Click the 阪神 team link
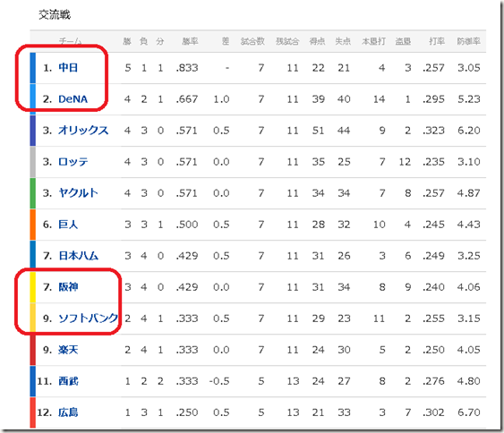 (68, 287)
